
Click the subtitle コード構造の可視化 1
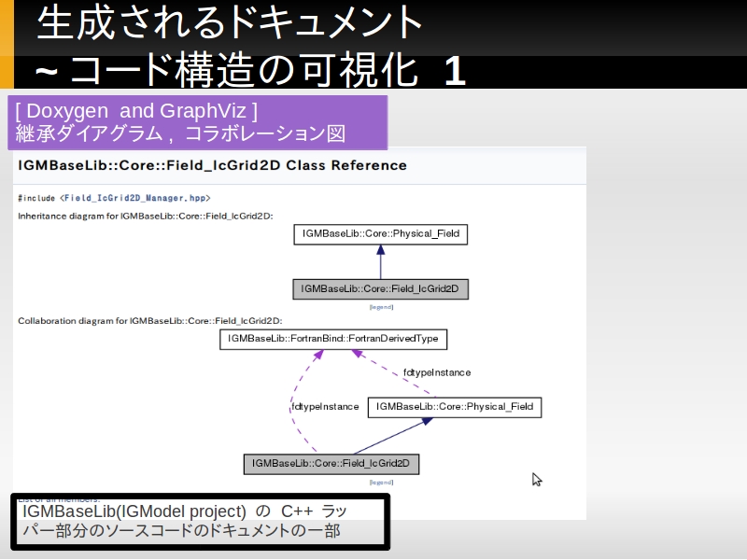click(250, 71)
